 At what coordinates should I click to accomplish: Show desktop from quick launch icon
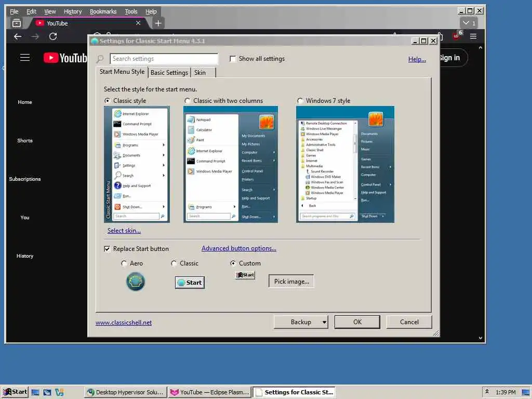(x=35, y=392)
